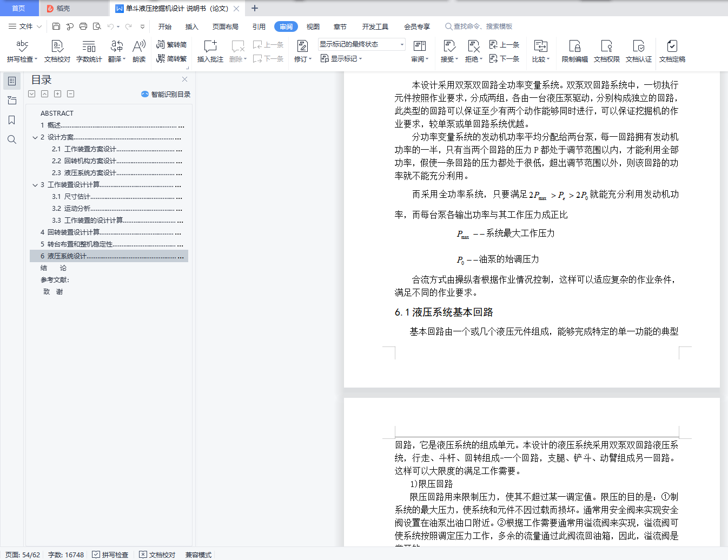Collapse the '3 工作装置设计计算' outline section
The width and height of the screenshot is (728, 560).
[35, 185]
